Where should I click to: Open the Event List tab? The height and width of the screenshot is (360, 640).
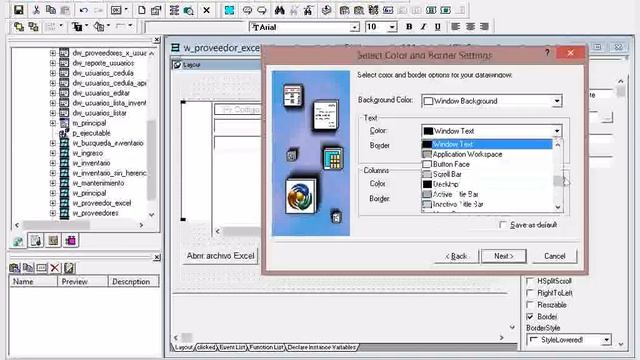coord(232,347)
